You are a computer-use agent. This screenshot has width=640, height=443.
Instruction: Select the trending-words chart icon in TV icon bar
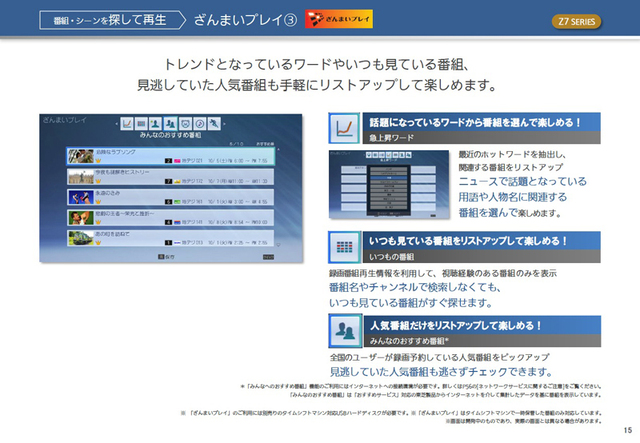tap(127, 123)
